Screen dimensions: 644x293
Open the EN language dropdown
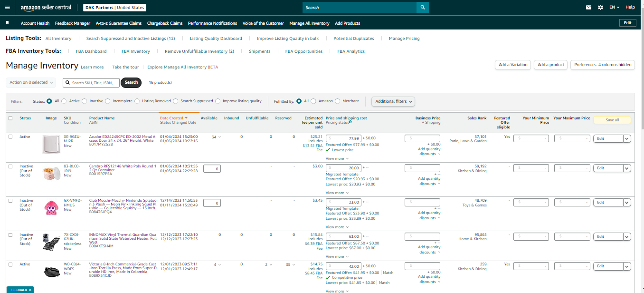click(614, 8)
